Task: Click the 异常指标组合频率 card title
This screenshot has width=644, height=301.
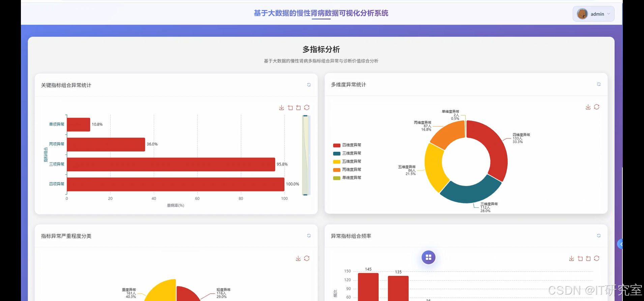Action: 351,236
